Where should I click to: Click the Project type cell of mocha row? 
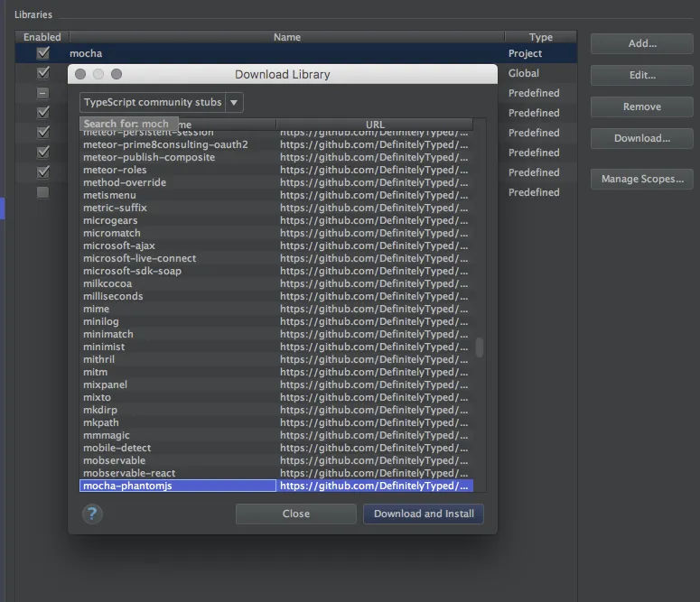point(541,53)
